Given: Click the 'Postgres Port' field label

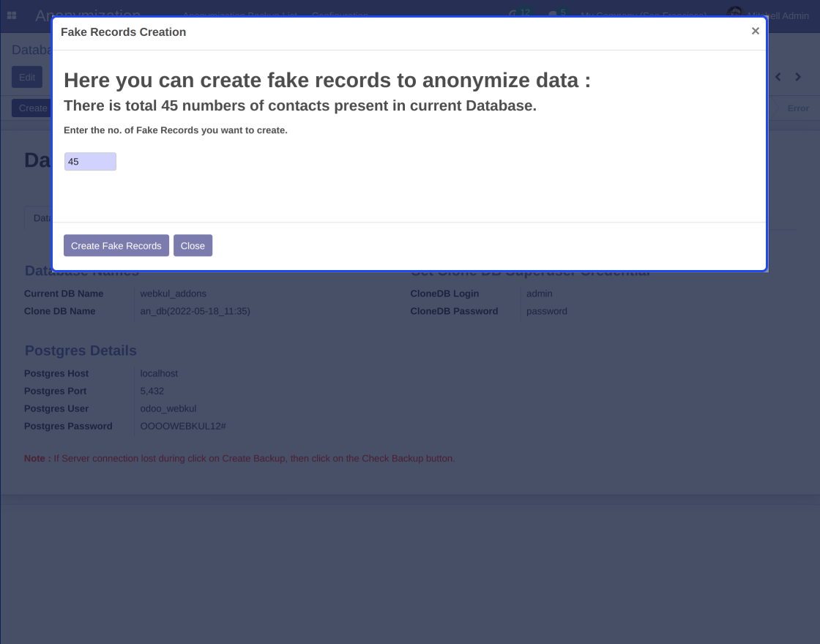Looking at the screenshot, I should coord(55,391).
